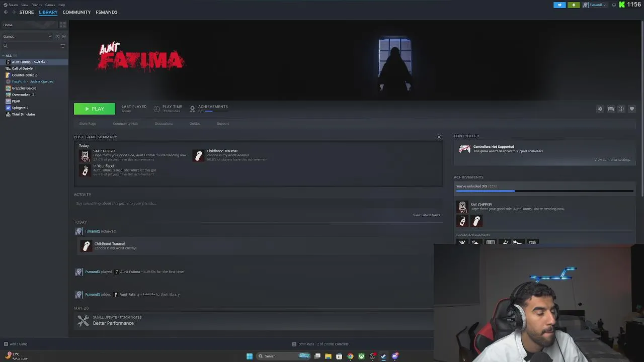Open the View menu
The image size is (644, 362).
(24, 5)
